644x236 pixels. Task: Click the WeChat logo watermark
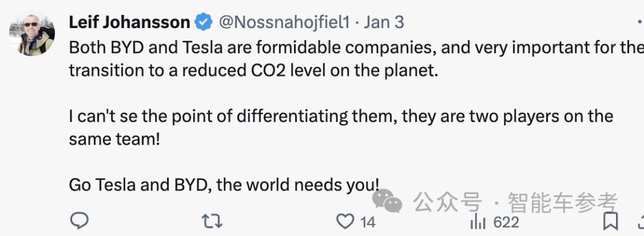387,201
